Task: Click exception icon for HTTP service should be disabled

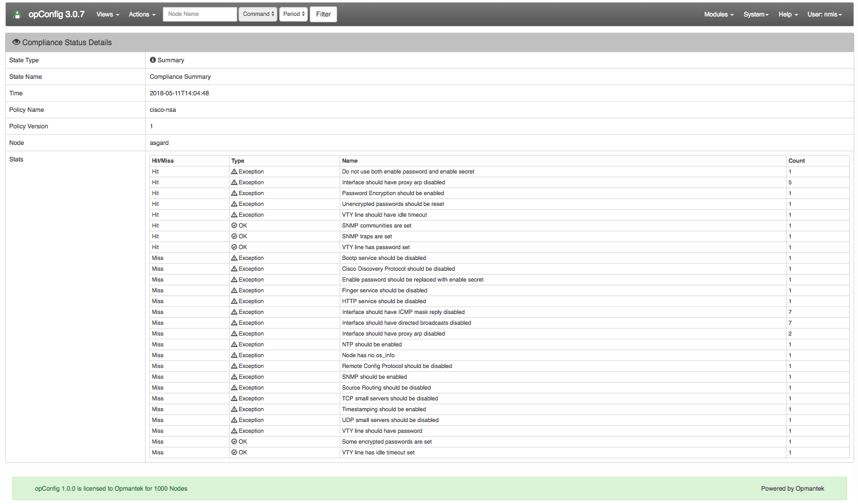Action: click(234, 301)
